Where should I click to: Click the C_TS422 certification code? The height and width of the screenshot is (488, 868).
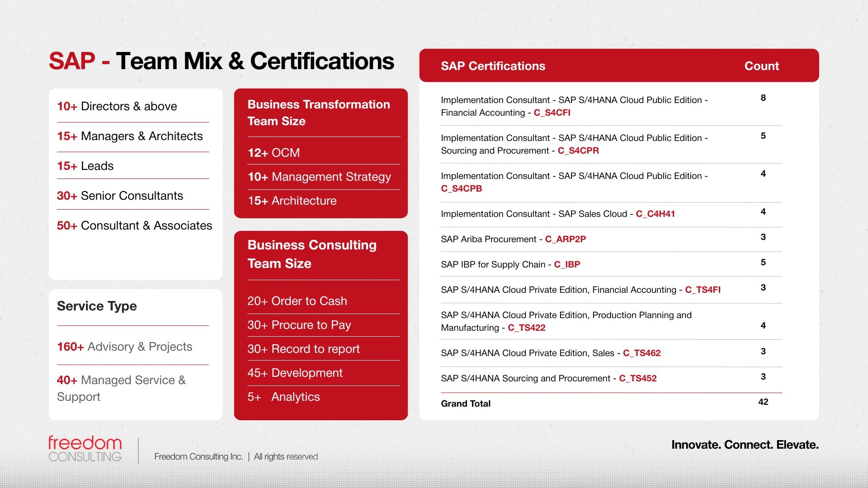[x=526, y=328]
